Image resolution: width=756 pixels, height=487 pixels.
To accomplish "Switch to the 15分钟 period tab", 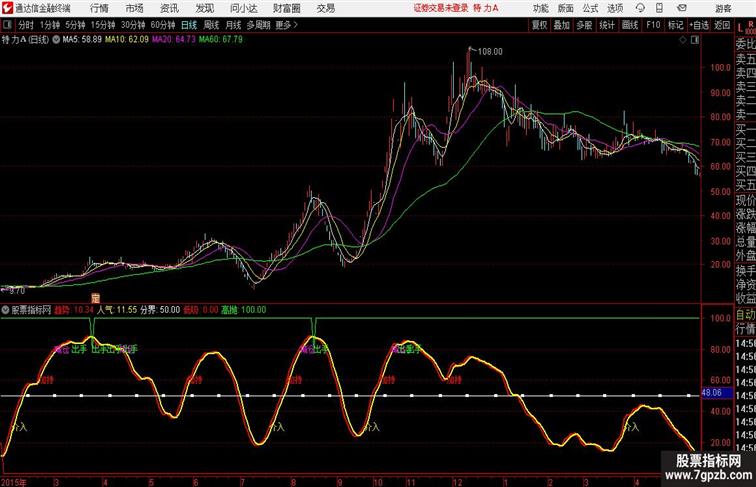I will click(103, 25).
